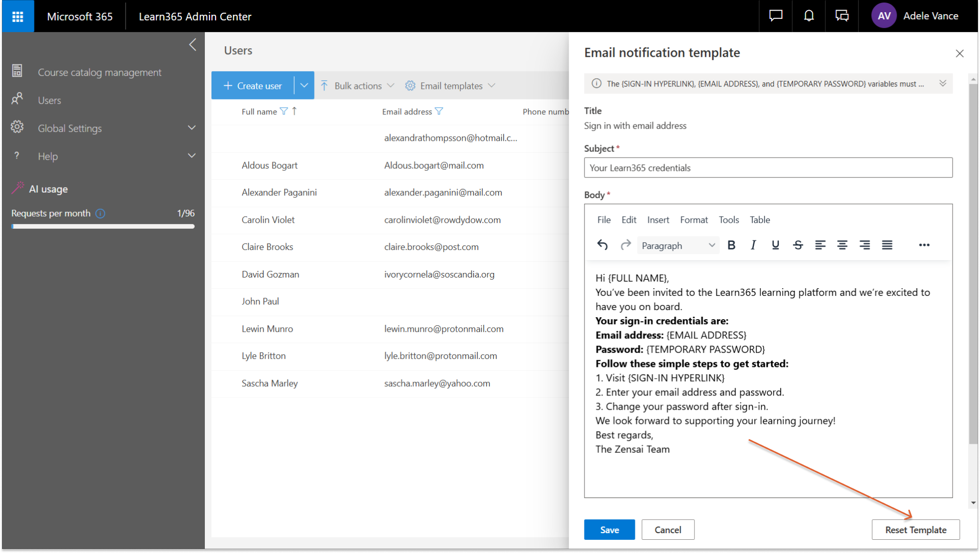Open the Table menu in editor
Image resolution: width=980 pixels, height=553 pixels.
(760, 220)
